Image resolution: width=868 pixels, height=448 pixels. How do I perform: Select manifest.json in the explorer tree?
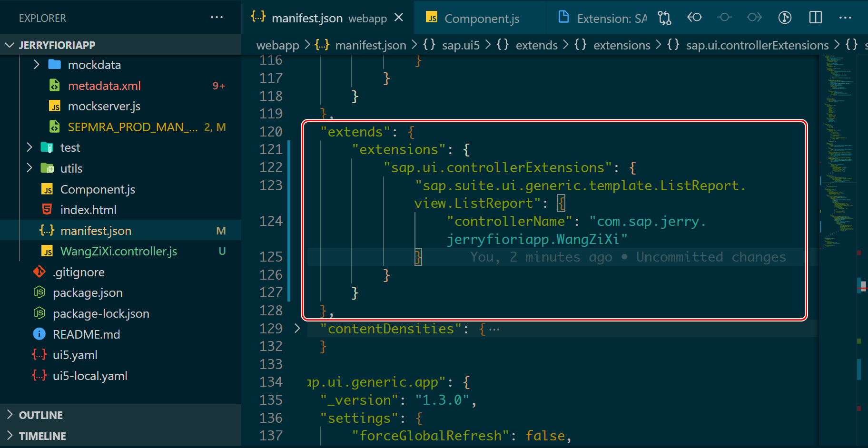(120, 231)
